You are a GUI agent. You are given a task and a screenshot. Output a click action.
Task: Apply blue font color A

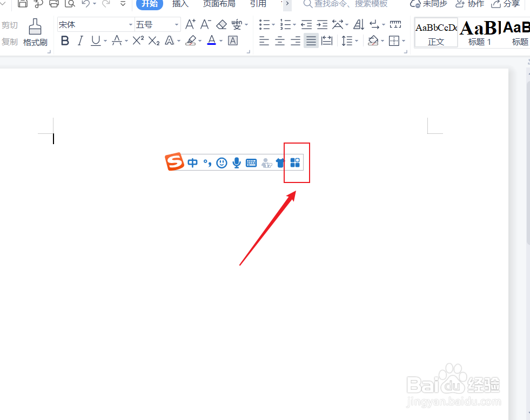click(212, 41)
